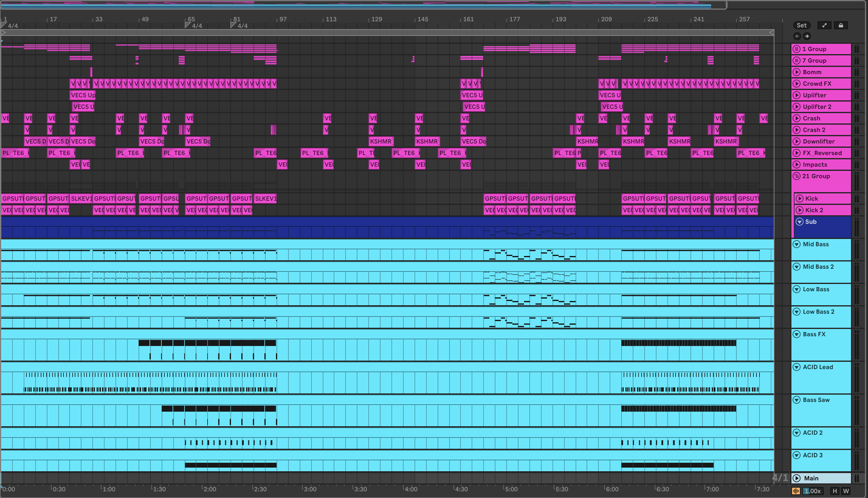Click Downlifter track unfold icon

tap(797, 142)
